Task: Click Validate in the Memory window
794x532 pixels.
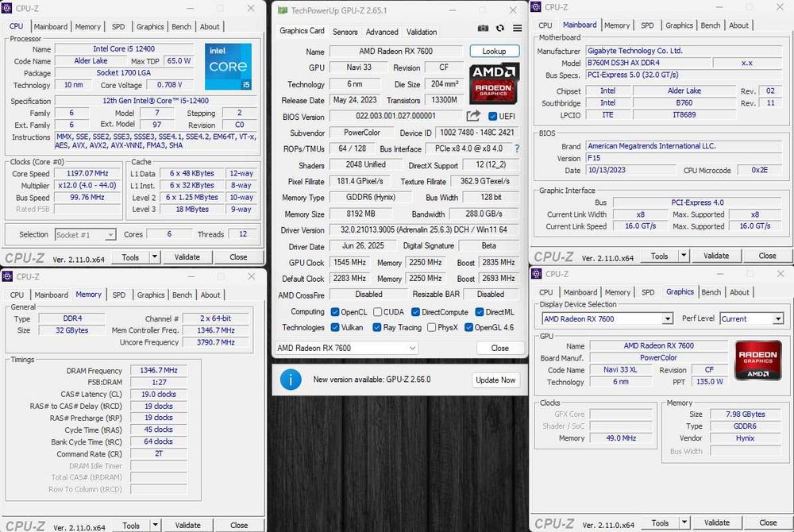Action: coord(188,525)
